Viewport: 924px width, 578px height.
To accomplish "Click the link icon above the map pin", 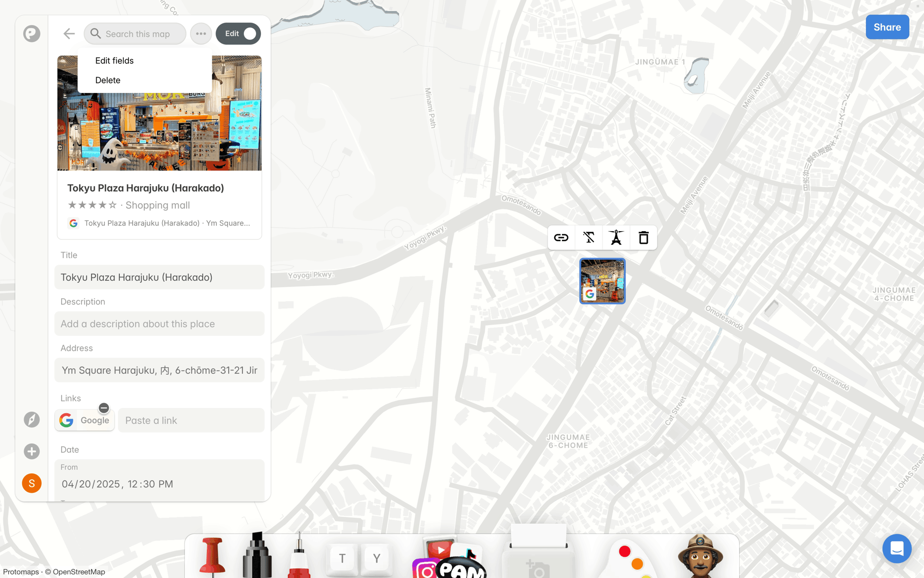I will [561, 237].
